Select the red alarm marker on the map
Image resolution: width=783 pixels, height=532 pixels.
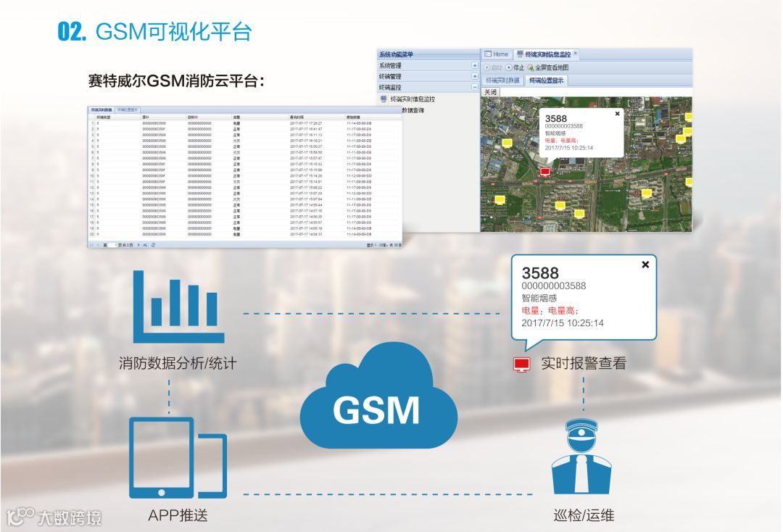[x=544, y=172]
